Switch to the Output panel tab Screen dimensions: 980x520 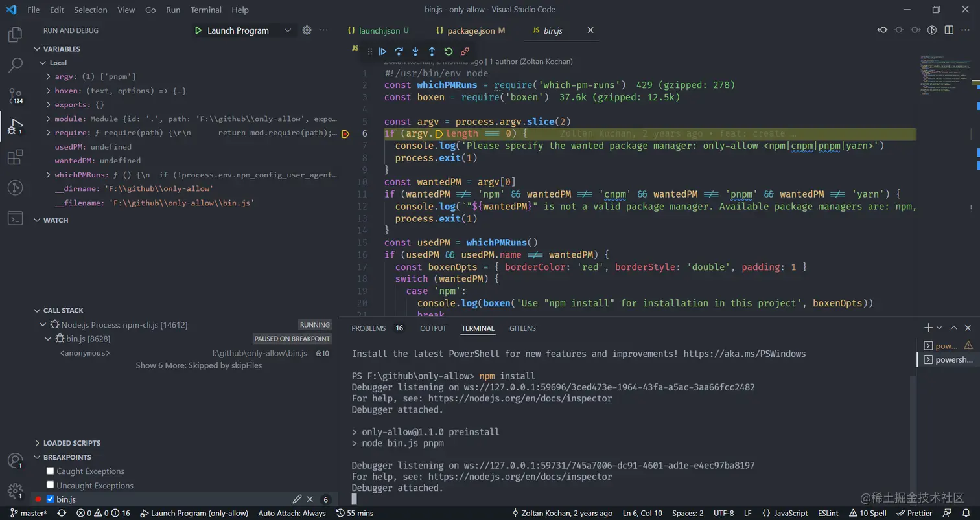coord(433,328)
